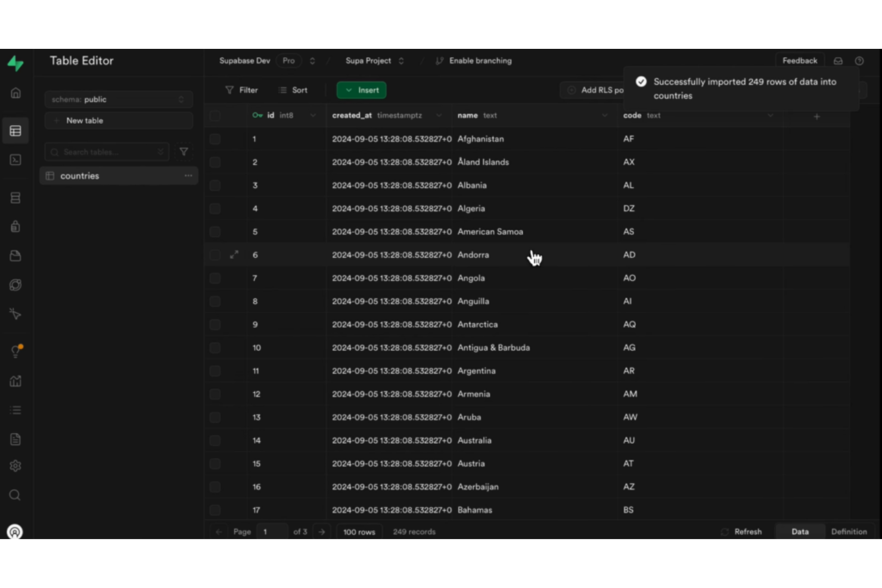This screenshot has height=588, width=882.
Task: Toggle the select-all rows checkbox
Action: pos(215,116)
